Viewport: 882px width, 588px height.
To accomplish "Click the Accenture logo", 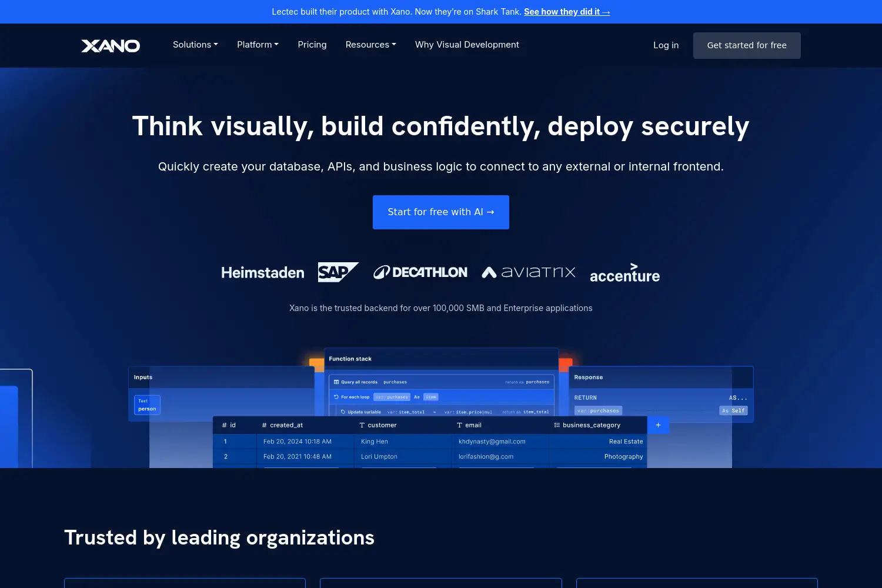I will 624,273.
